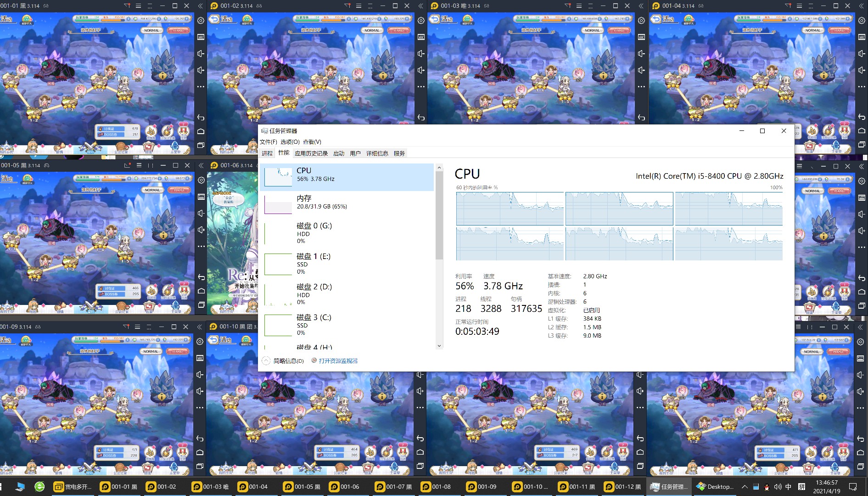The height and width of the screenshot is (496, 868).
Task: Select stage 1-2 node in emulator 001-01
Action: (x=34, y=113)
